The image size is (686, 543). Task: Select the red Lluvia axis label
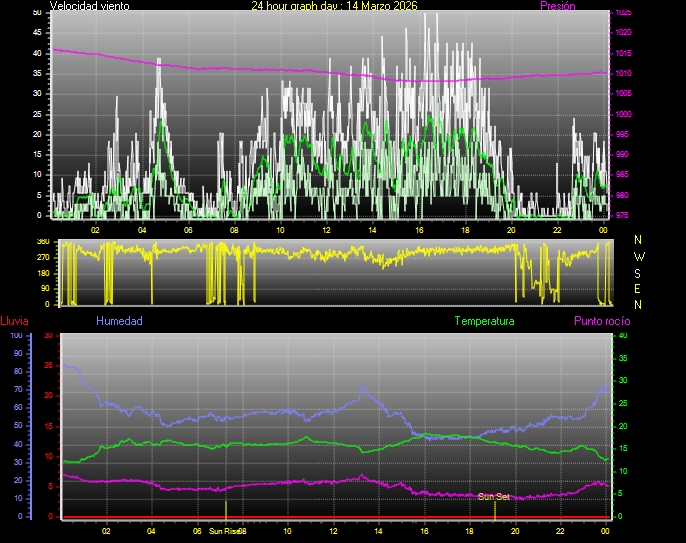(14, 321)
